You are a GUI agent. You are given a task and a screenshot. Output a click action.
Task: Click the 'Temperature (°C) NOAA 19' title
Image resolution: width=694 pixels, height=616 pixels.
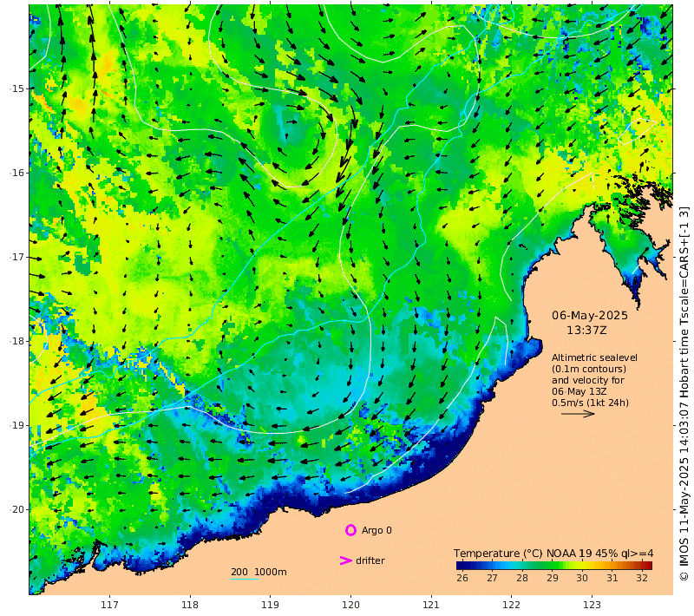tap(522, 554)
